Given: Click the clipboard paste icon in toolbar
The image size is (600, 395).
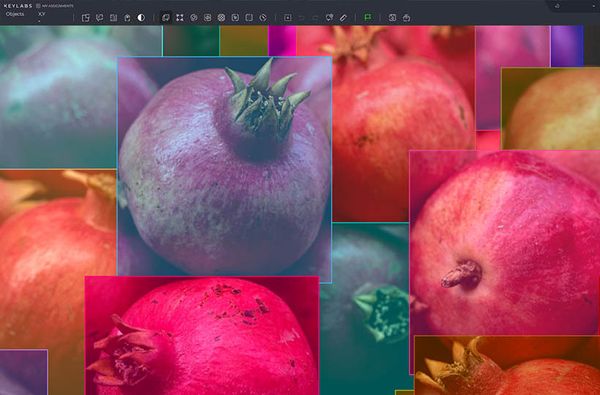Looking at the screenshot, I should (x=127, y=18).
